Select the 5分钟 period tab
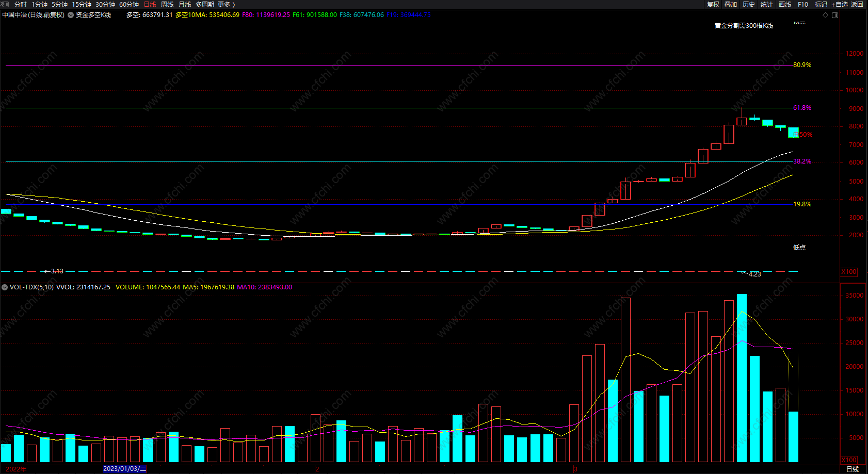 59,5
